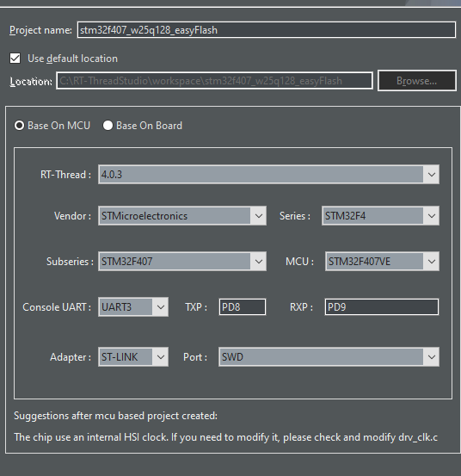Screen dimensions: 461x476
Task: Click the STMicroelectronics vendor combo box
Action: coord(182,216)
